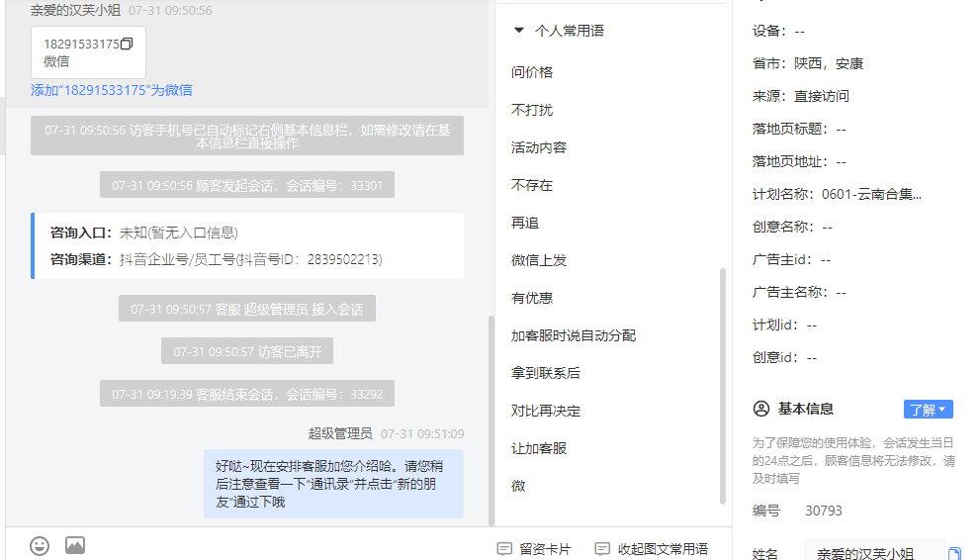
Task: Collapse the 个人常用语 section arrow
Action: [x=519, y=30]
